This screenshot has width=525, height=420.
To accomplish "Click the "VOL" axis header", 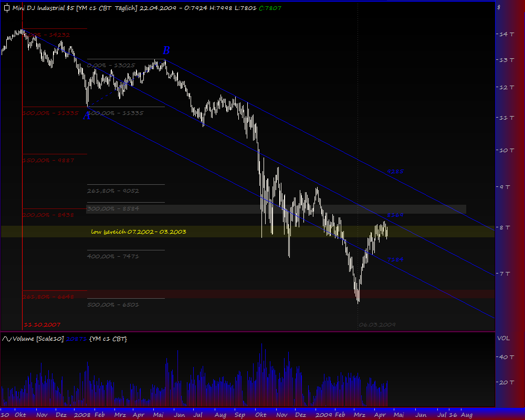I will 503,338.
